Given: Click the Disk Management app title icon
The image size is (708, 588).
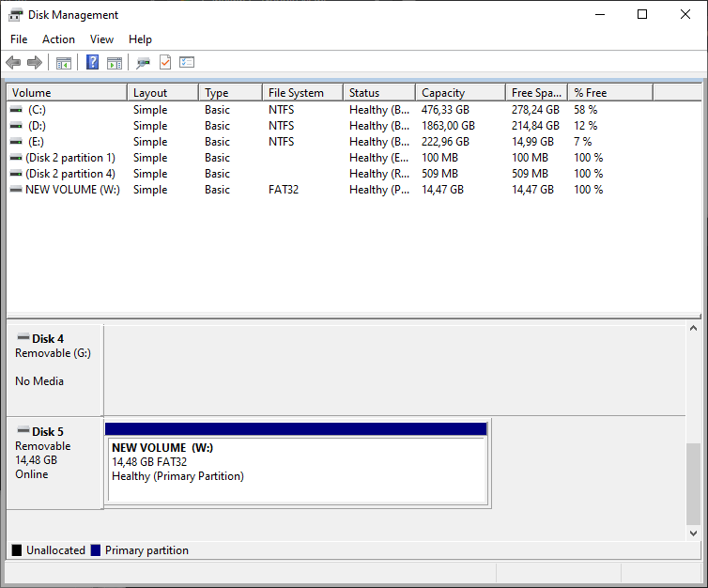Looking at the screenshot, I should coord(15,15).
